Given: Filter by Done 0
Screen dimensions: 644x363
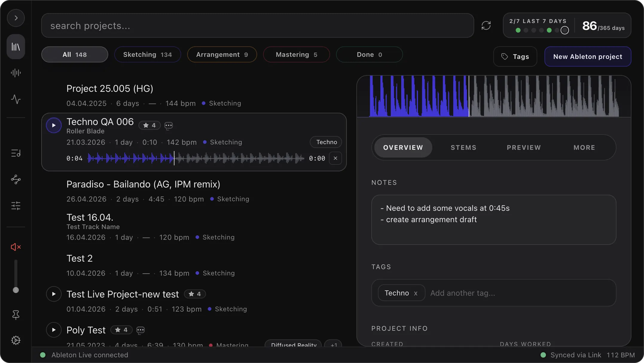Looking at the screenshot, I should 369,54.
